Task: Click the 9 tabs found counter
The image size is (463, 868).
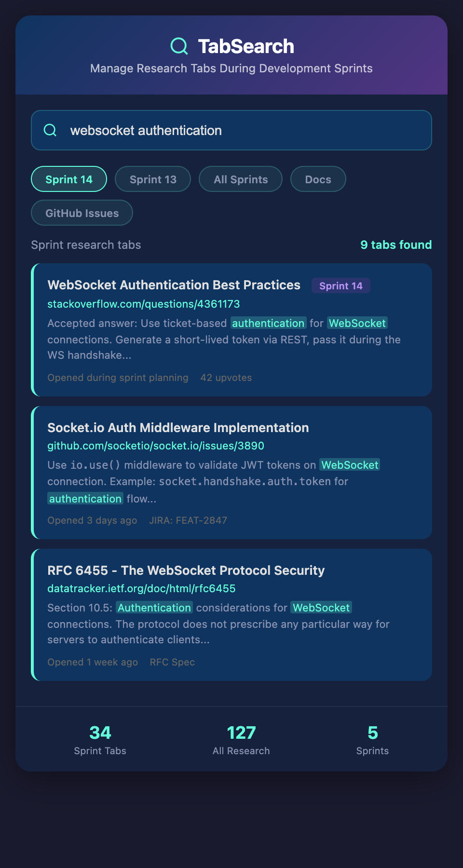Action: click(x=396, y=245)
